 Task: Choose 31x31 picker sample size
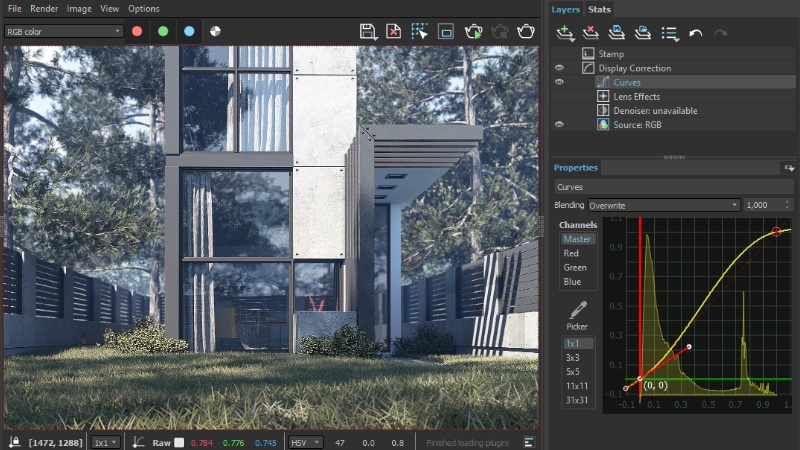point(578,400)
